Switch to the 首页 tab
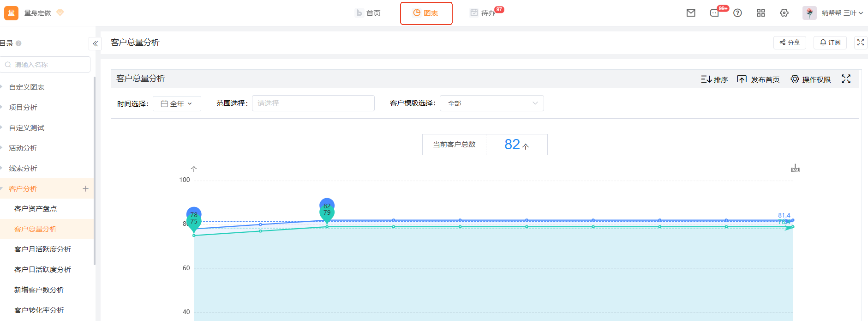 click(x=368, y=13)
